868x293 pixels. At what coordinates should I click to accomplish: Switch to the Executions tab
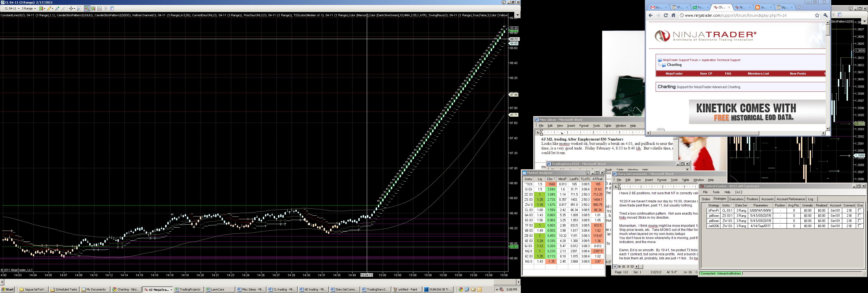736,199
